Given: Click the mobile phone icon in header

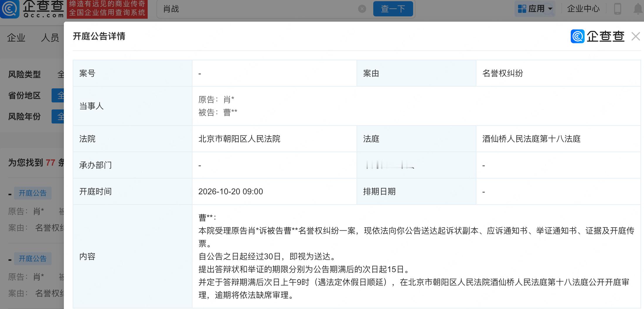Looking at the screenshot, I should 617,9.
